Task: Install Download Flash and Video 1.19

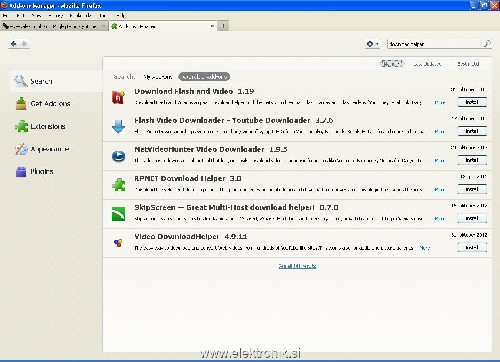Action: 472,102
